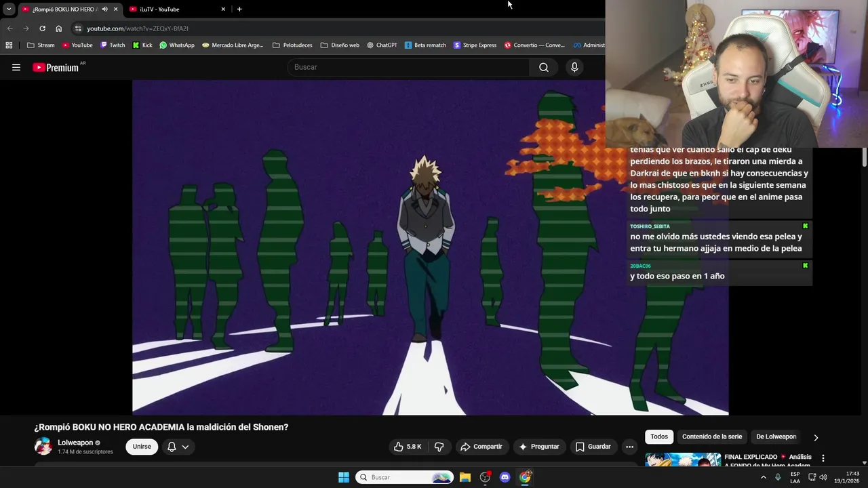Show hidden system tray icons
The image size is (868, 488).
763,477
